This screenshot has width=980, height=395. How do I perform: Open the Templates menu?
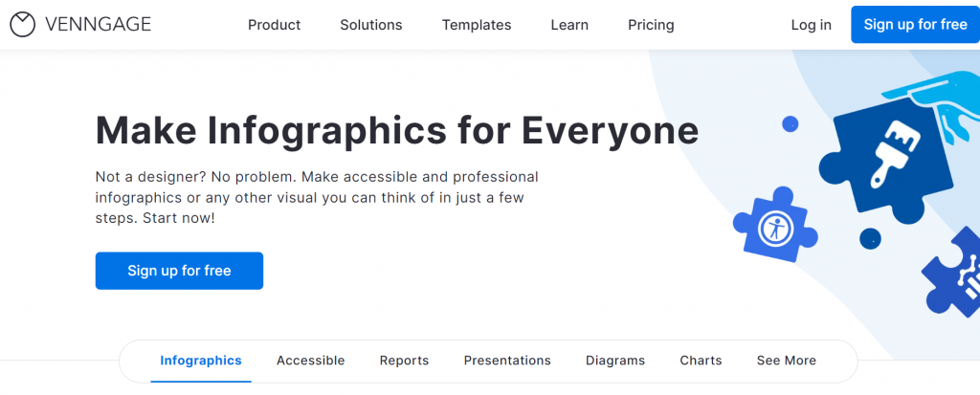pos(477,25)
